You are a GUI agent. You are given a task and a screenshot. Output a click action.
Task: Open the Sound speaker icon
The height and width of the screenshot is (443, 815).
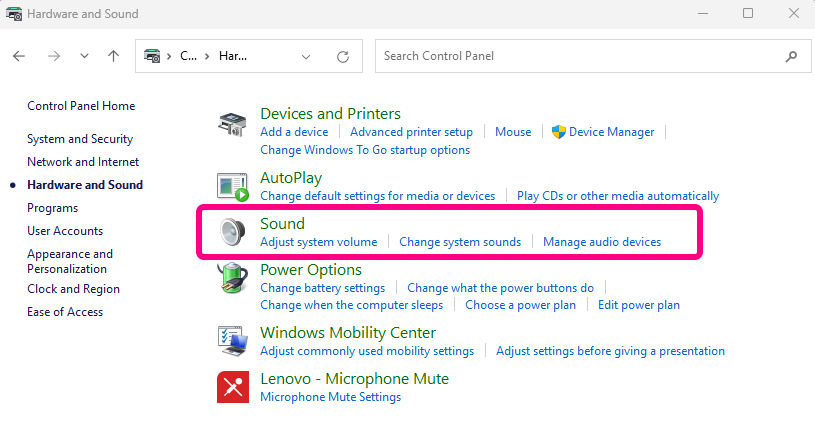232,231
